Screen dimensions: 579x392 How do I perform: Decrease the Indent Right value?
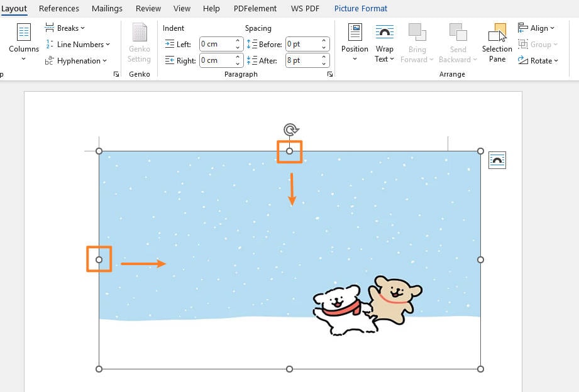tap(238, 64)
